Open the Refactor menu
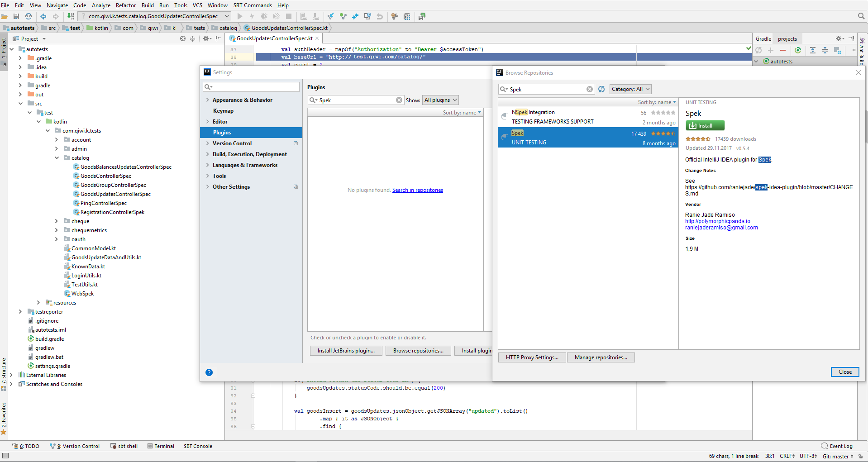The image size is (868, 462). pyautogui.click(x=126, y=5)
